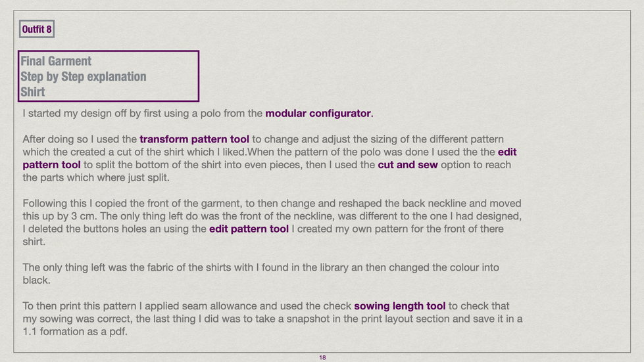Click edit pattern tool in buttons holes sentence
This screenshot has height=362, width=644.
[249, 229]
